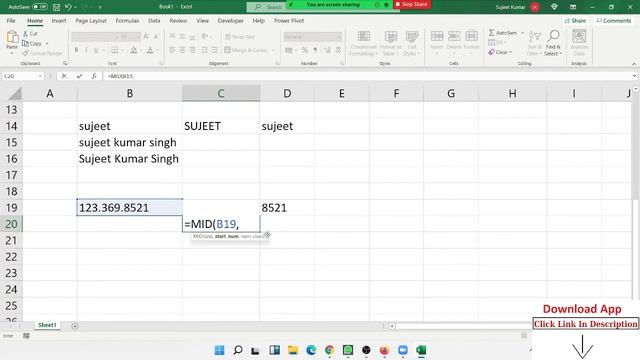Switch to the Power Pivot tab
This screenshot has height=360, width=640.
[289, 20]
